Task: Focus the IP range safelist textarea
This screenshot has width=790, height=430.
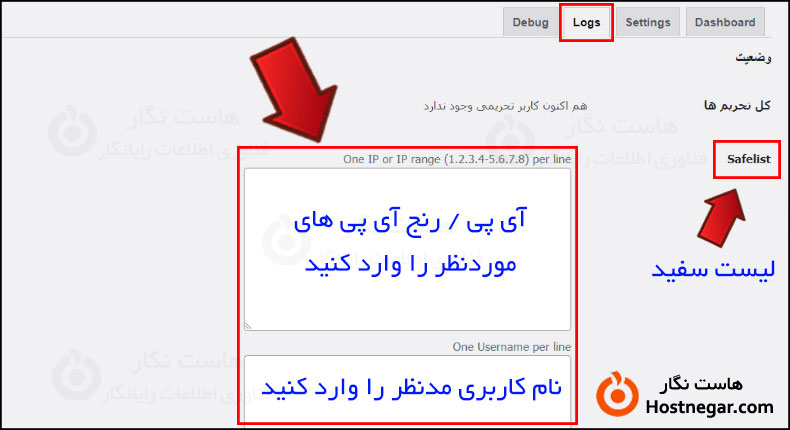Action: 408,250
